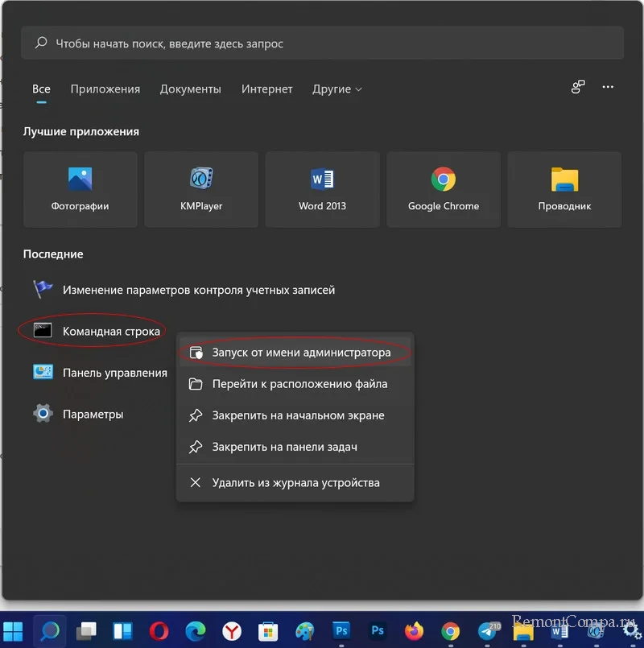Launch Google Chrome from best apps
The image size is (644, 648).
(x=443, y=189)
